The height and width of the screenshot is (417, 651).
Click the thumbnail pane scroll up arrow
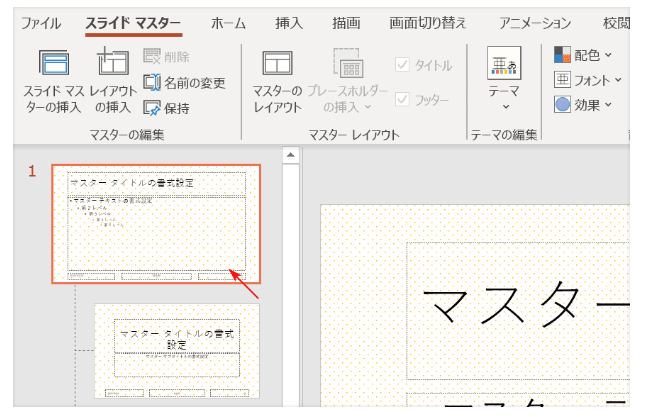[x=291, y=155]
